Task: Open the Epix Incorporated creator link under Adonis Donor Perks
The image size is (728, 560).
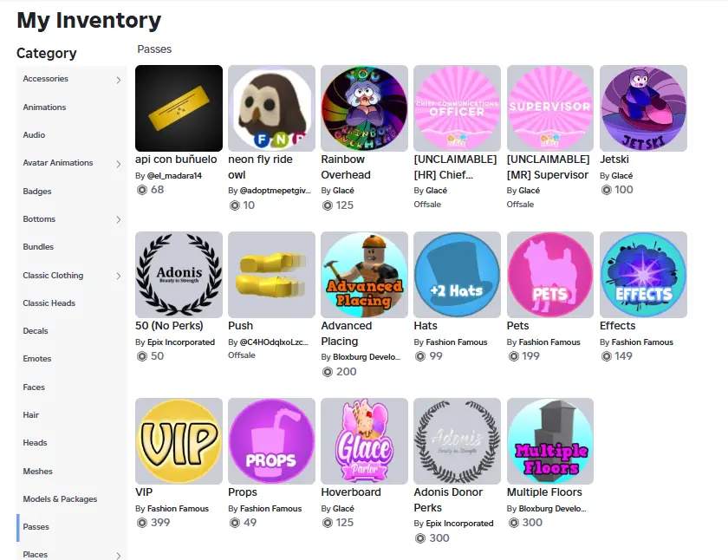Action: (459, 524)
